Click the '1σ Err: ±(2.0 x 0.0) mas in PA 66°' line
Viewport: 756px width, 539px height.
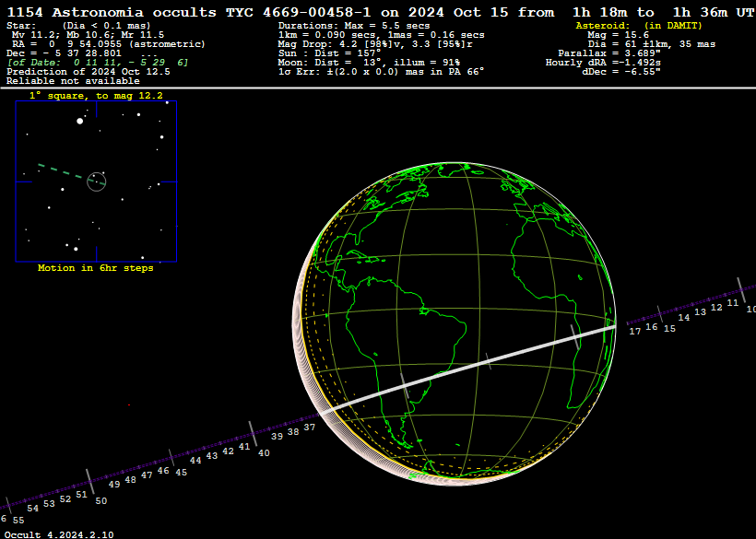382,72
